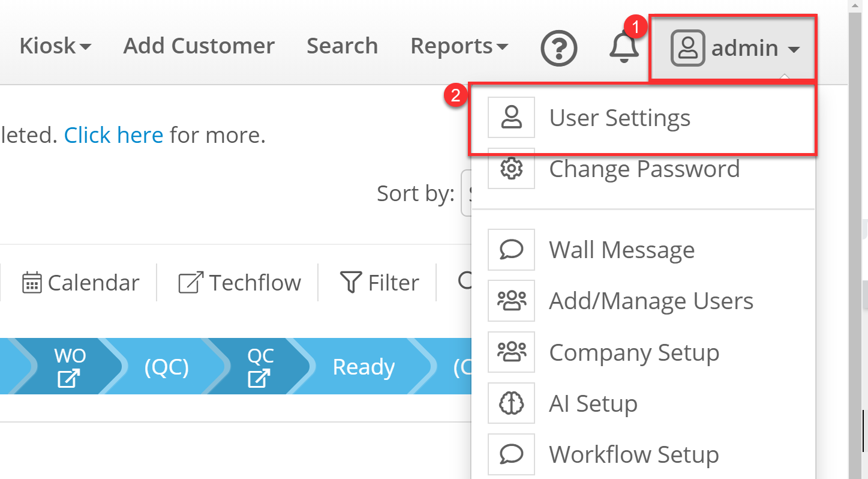Click the Company Setup icon
Image resolution: width=868 pixels, height=479 pixels.
click(x=511, y=352)
